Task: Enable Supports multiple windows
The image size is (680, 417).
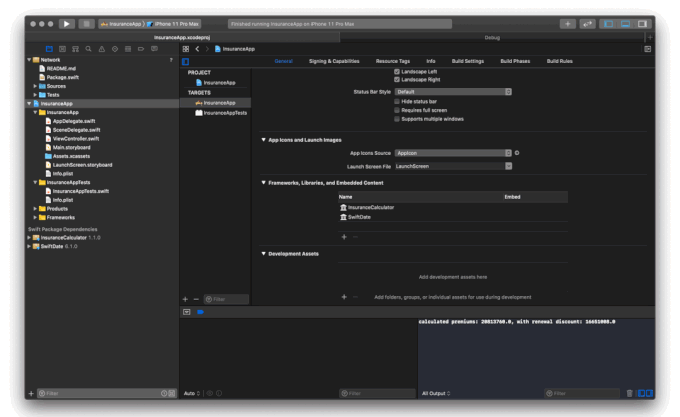Action: coord(397,119)
